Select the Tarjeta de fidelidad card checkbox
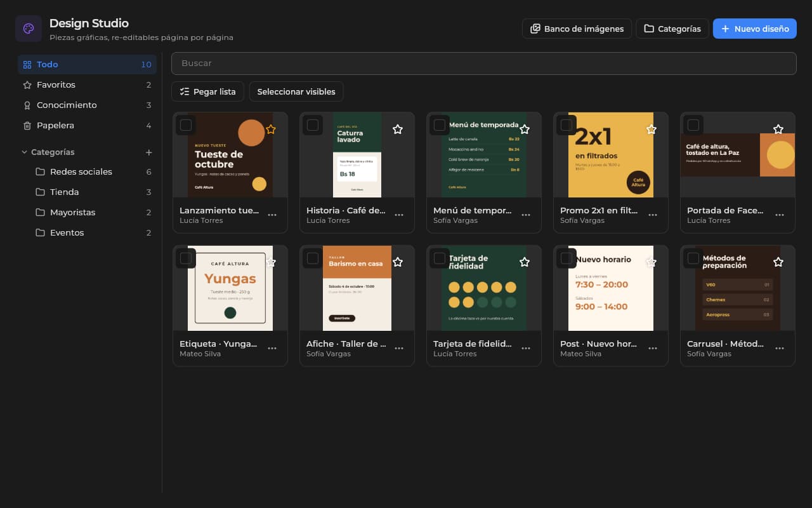 tap(440, 258)
